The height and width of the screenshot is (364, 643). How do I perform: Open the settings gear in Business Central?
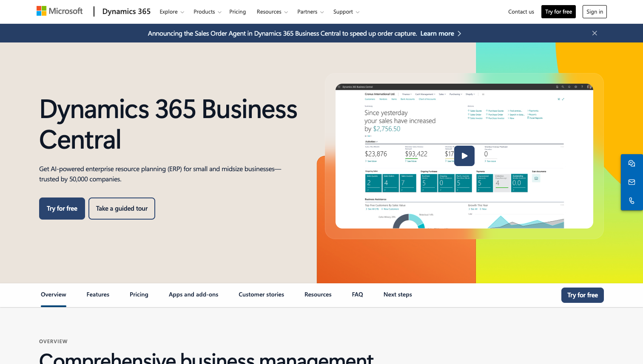coord(575,87)
